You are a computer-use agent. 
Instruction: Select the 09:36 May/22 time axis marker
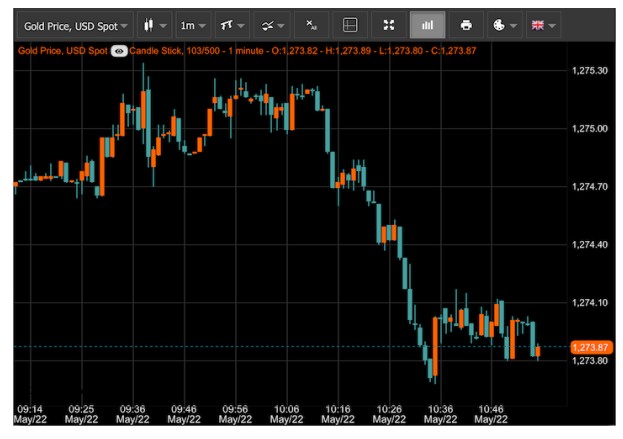(133, 414)
